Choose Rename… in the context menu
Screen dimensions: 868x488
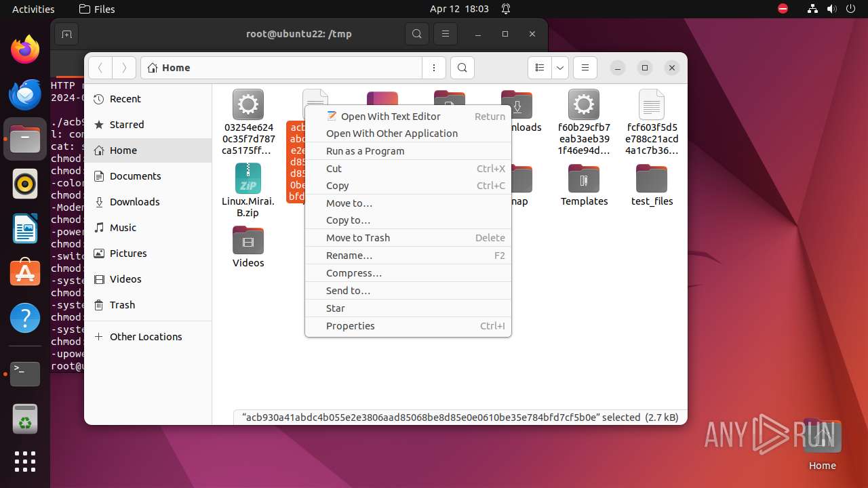[x=408, y=256]
